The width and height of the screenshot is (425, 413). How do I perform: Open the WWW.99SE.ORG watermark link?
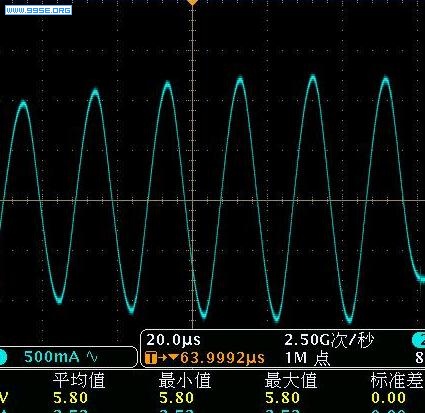click(x=38, y=10)
